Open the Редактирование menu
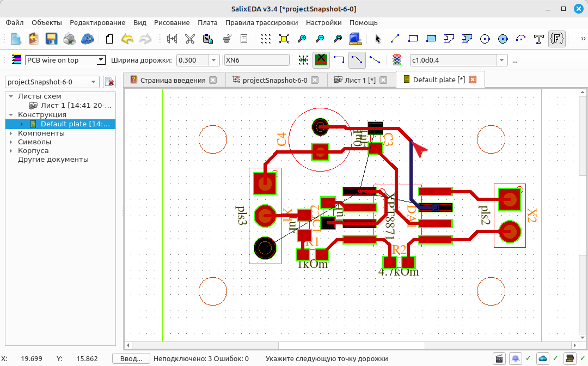 (x=97, y=22)
